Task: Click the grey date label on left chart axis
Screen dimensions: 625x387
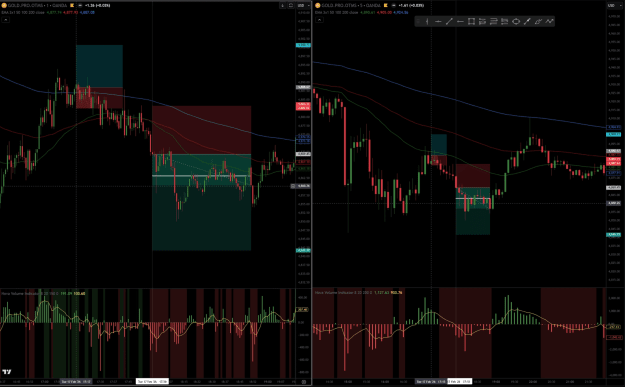Action: point(76,381)
